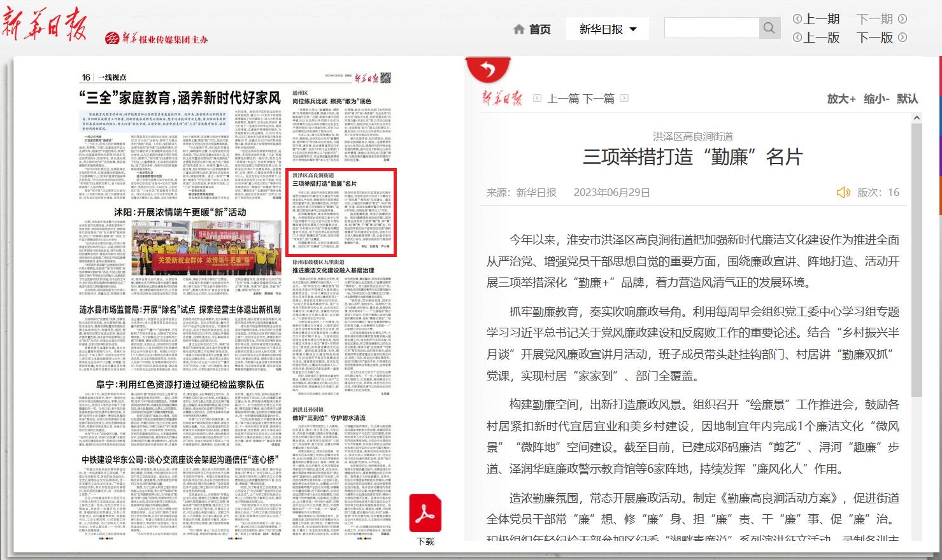Click the article vertical scrollbar thumb
This screenshot has height=560, width=942.
917,260
